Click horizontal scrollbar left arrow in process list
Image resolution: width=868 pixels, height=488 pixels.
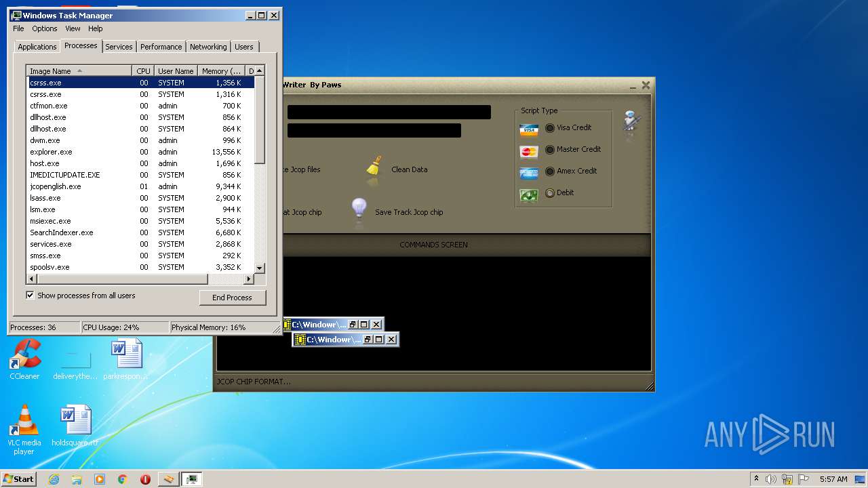pos(31,279)
